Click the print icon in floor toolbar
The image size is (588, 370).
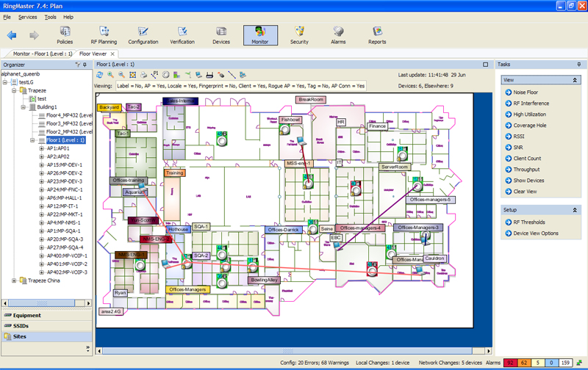click(x=143, y=75)
